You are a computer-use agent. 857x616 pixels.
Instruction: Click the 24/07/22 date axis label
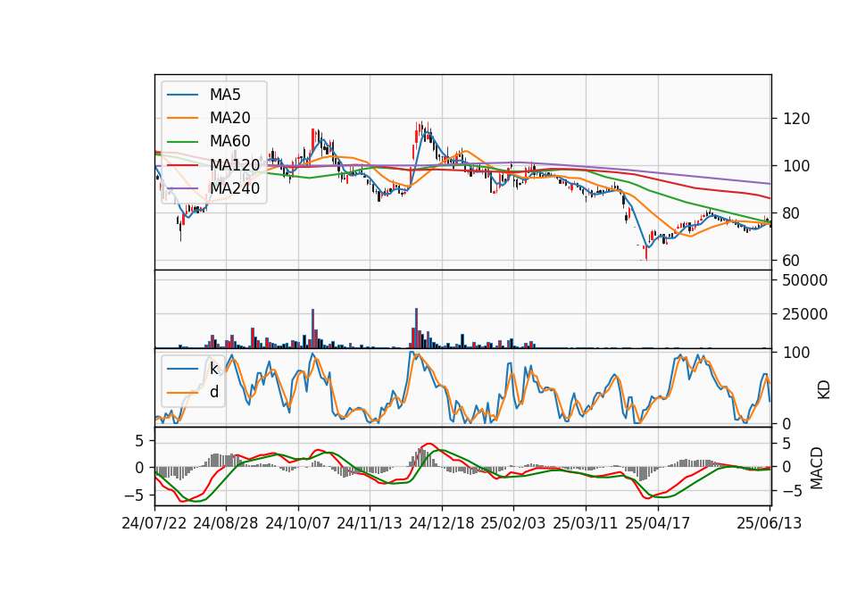pyautogui.click(x=154, y=523)
